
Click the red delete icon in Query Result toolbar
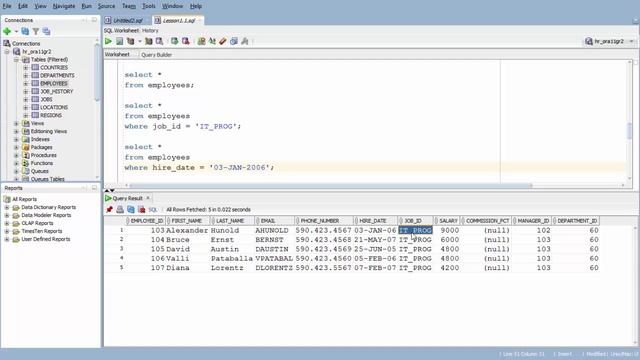pos(142,209)
